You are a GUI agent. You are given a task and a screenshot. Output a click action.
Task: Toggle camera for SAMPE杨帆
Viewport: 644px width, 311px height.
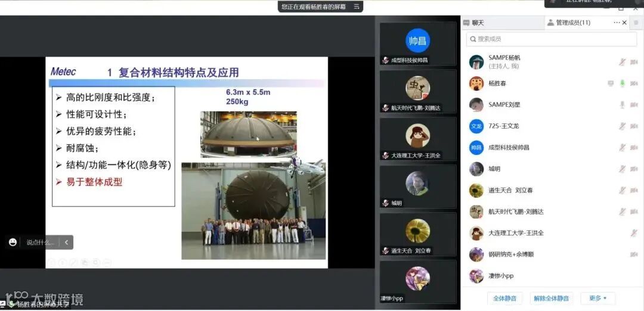coord(634,62)
